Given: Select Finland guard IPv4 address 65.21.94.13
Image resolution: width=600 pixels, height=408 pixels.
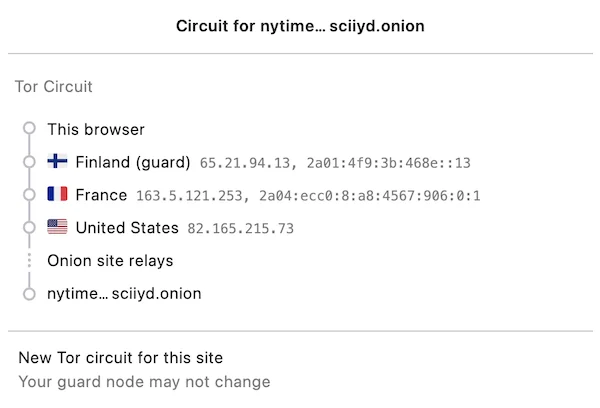Looking at the screenshot, I should (x=245, y=163).
